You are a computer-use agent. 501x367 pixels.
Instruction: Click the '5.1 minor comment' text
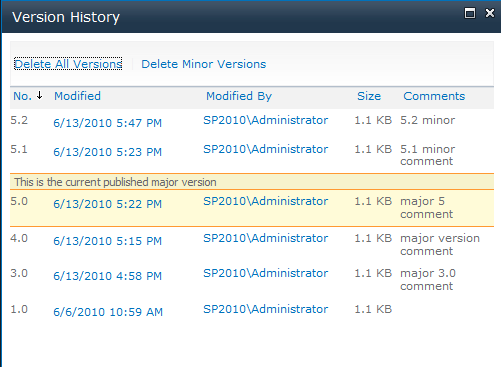click(x=427, y=155)
